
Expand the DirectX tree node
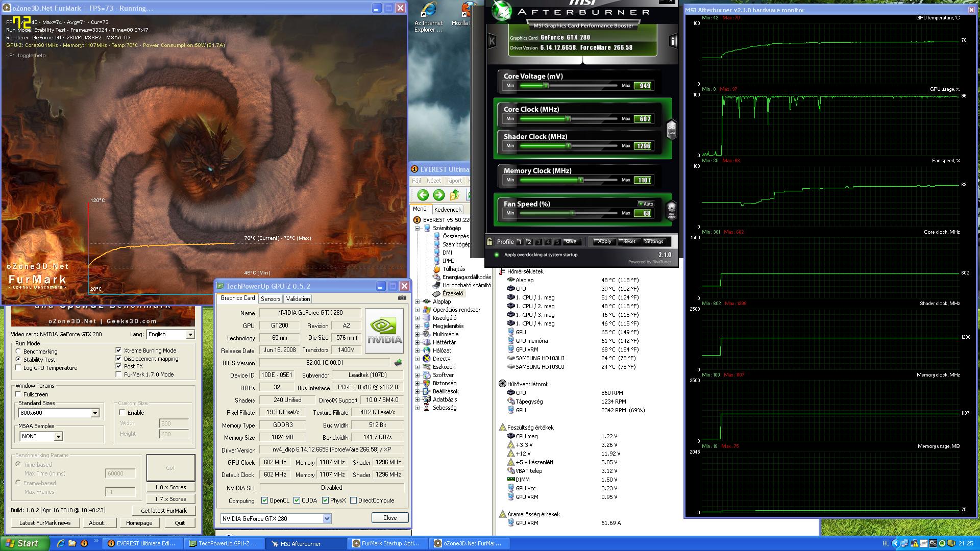[x=417, y=359]
